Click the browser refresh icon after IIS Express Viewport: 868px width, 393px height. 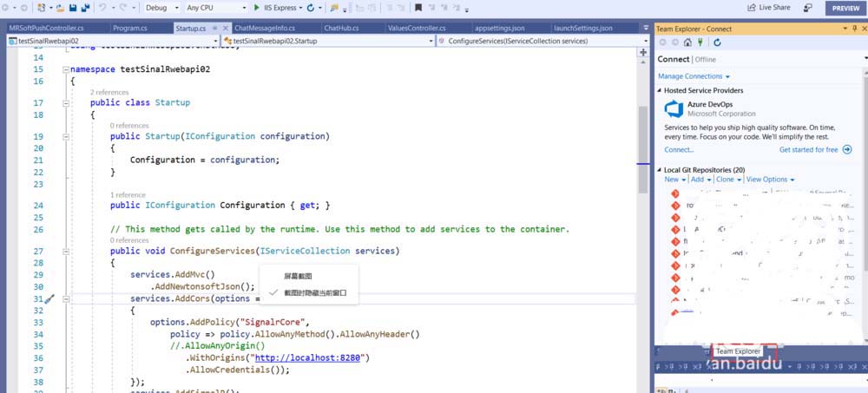click(311, 8)
